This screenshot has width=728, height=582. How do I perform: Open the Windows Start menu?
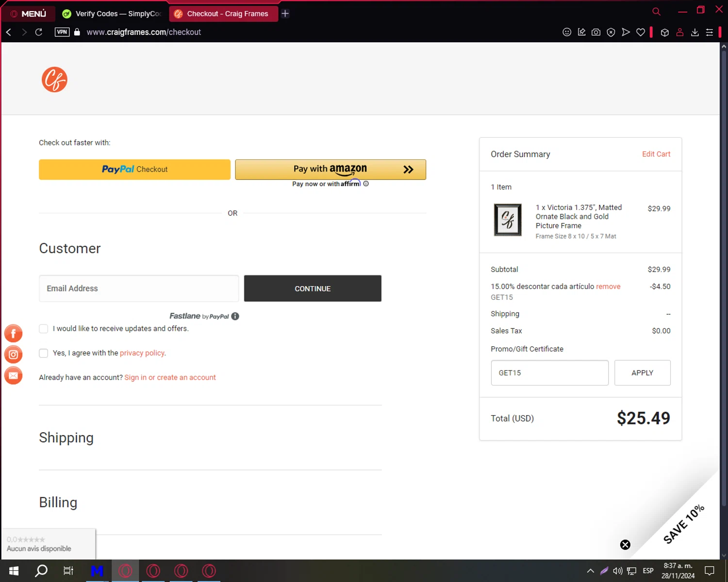[x=14, y=571]
